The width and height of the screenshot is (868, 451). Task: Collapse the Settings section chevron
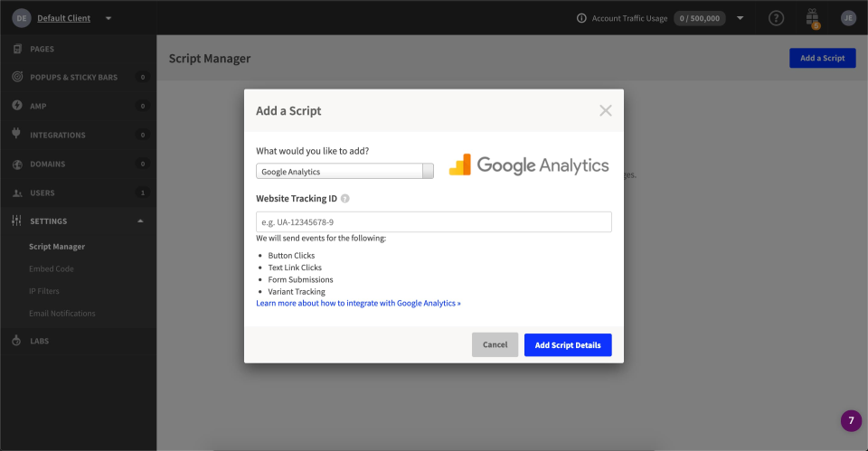click(x=140, y=221)
